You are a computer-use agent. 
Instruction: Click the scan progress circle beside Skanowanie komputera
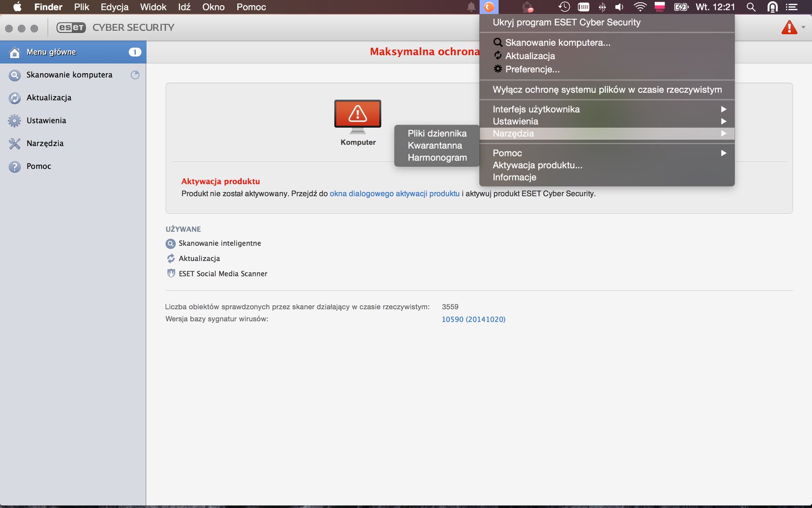pos(135,75)
